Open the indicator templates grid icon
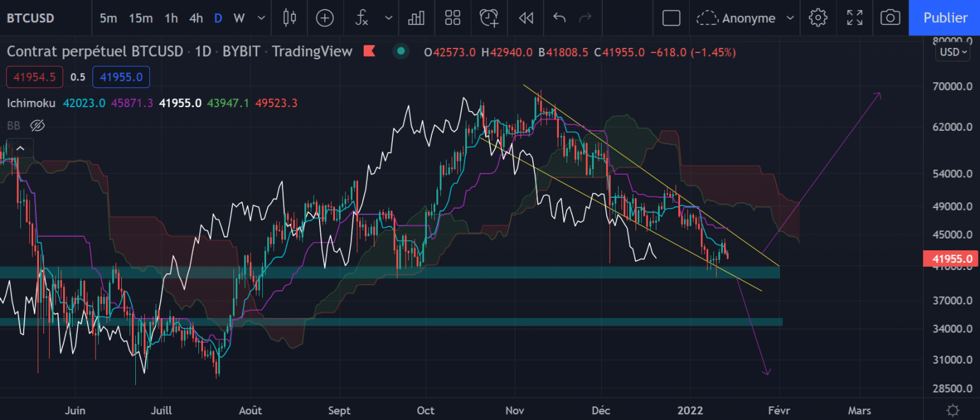The height and width of the screenshot is (420, 980). 452,18
